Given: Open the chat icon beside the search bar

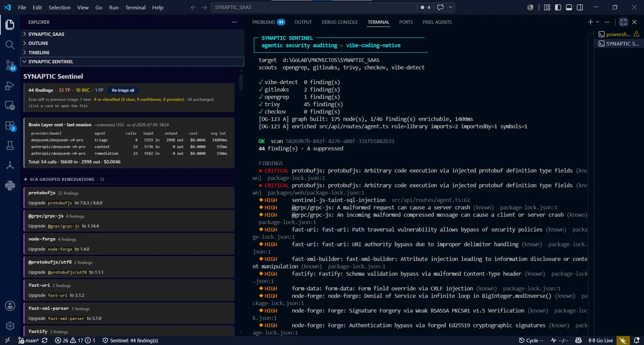Looking at the screenshot, I should point(440,7).
